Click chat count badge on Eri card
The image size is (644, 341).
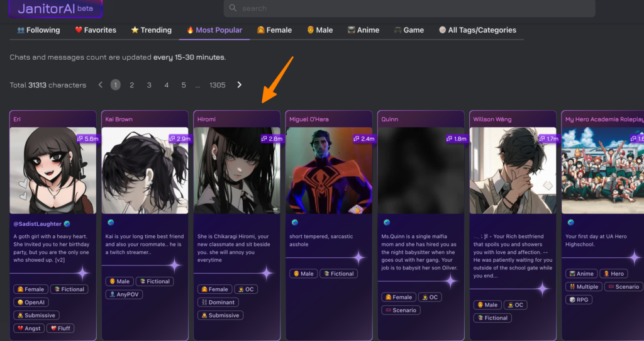click(x=88, y=138)
